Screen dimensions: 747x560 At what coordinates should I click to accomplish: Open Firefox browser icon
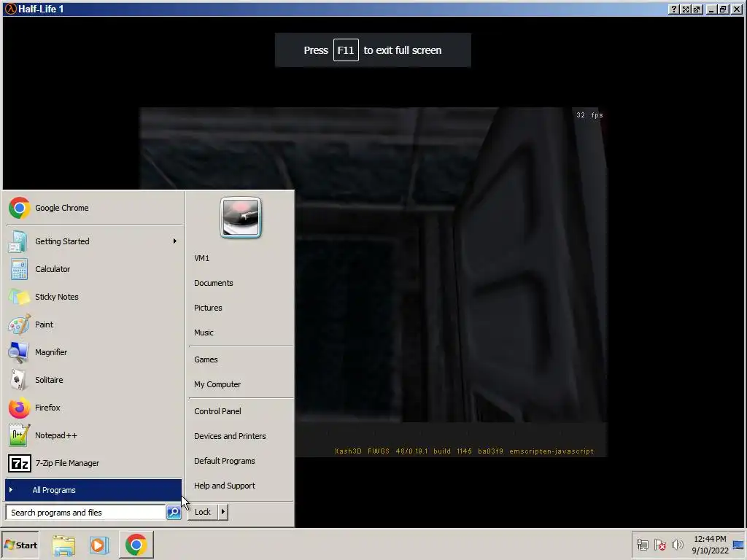point(19,408)
